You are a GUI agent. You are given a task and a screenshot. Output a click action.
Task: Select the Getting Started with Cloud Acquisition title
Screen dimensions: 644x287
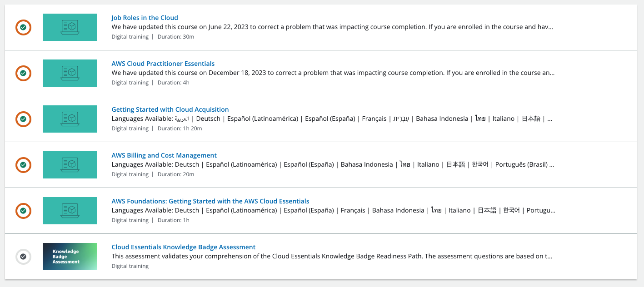(x=170, y=109)
